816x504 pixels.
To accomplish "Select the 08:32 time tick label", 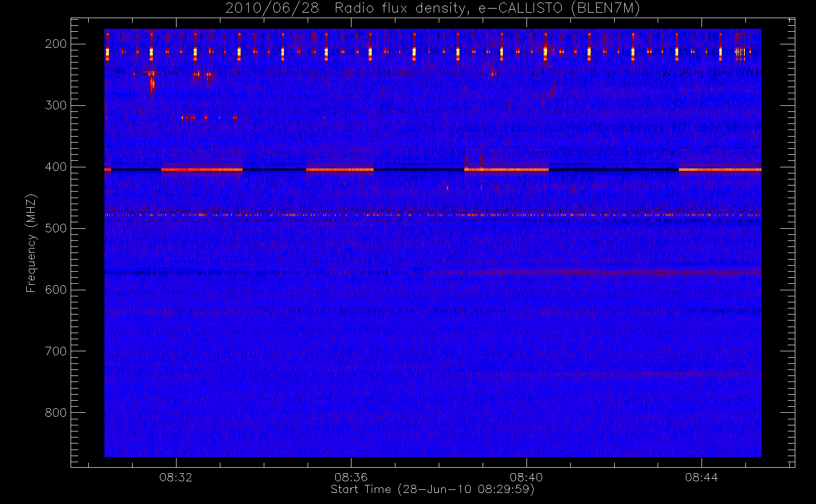I will 176,477.
